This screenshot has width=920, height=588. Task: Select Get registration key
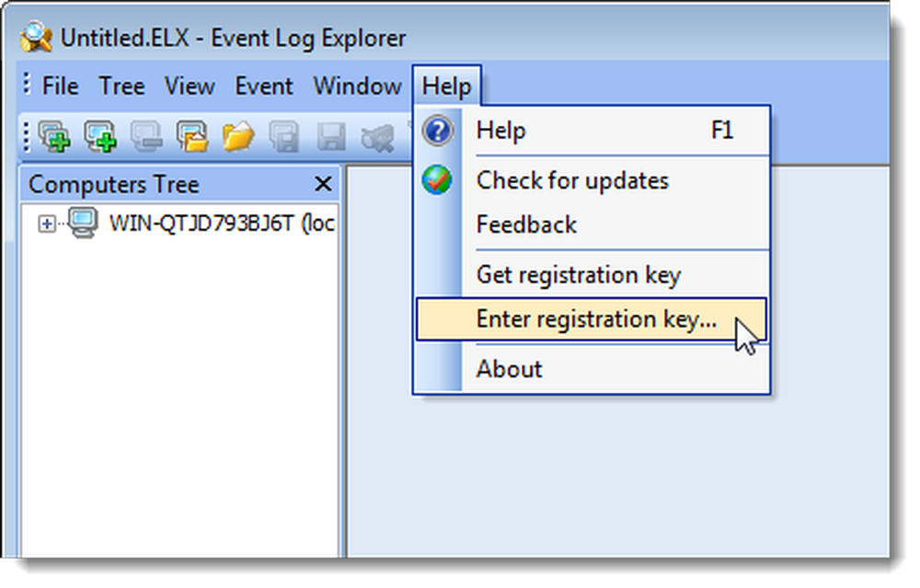click(x=592, y=274)
